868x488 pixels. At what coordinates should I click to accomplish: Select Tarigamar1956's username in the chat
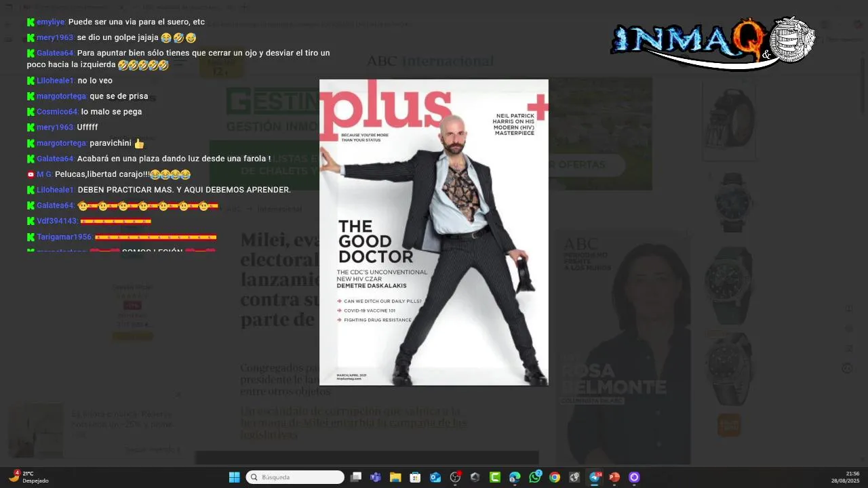point(64,237)
